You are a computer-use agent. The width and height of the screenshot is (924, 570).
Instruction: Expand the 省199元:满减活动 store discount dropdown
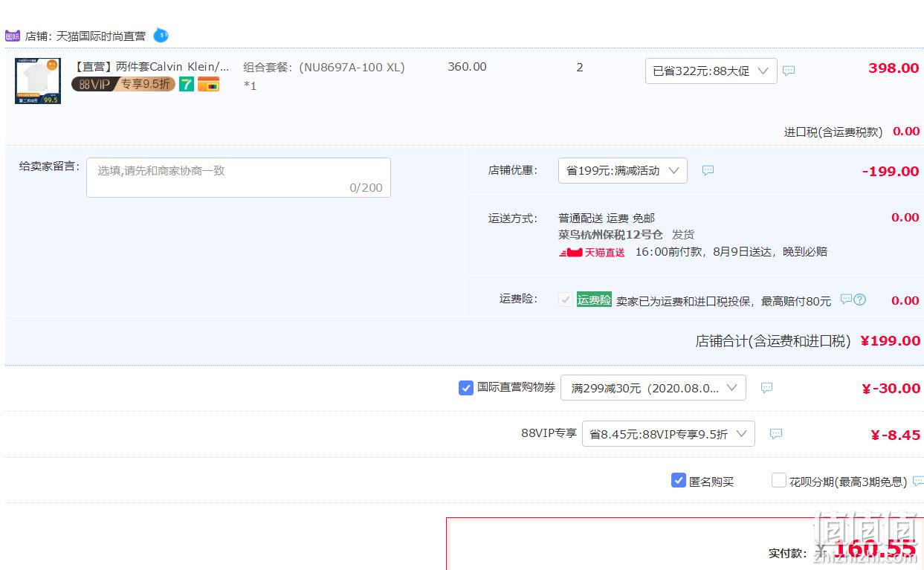pos(623,170)
